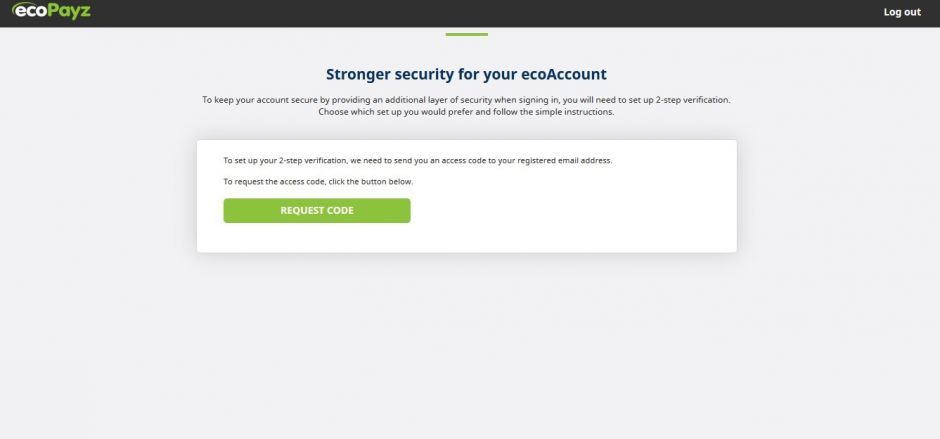This screenshot has width=940, height=439.
Task: Click the green REQUEST CODE button
Action: [x=317, y=211]
